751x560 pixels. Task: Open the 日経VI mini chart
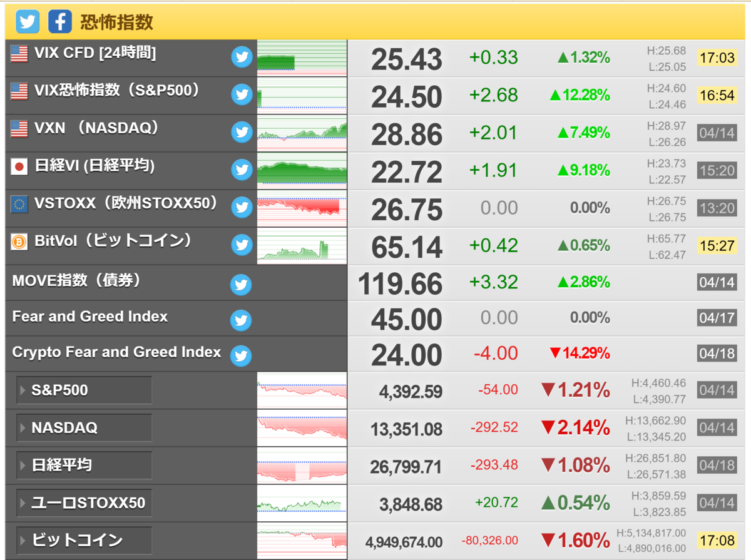click(302, 170)
